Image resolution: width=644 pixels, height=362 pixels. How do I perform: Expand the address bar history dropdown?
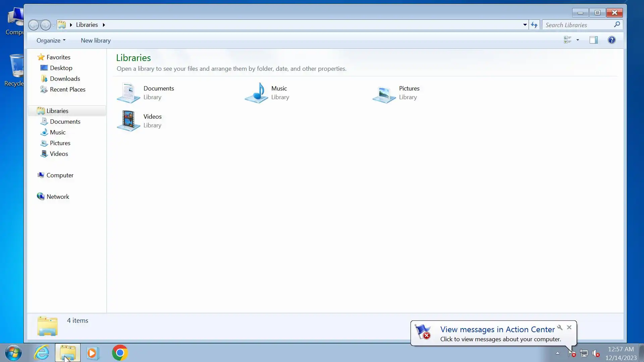coord(525,25)
